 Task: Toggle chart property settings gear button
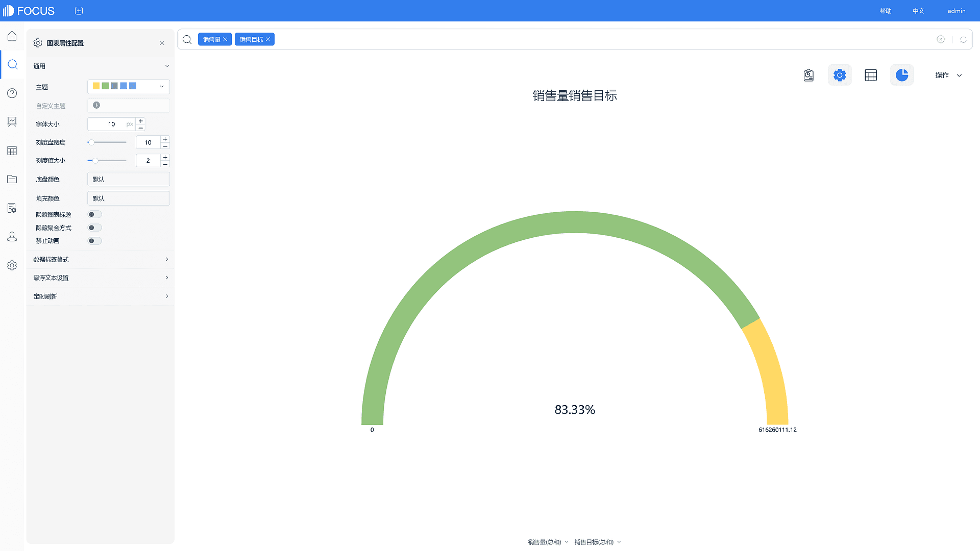click(840, 75)
